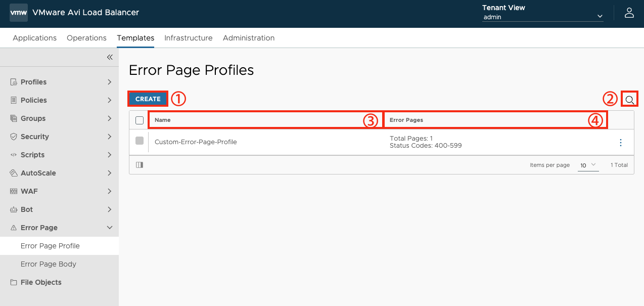
Task: Click the Error Pages column header
Action: 406,120
